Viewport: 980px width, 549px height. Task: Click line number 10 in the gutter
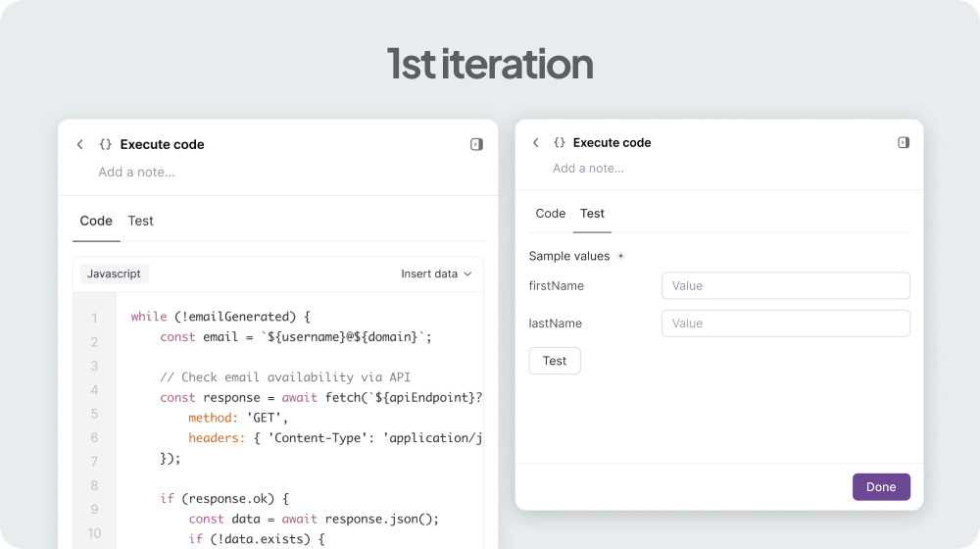pyautogui.click(x=94, y=532)
